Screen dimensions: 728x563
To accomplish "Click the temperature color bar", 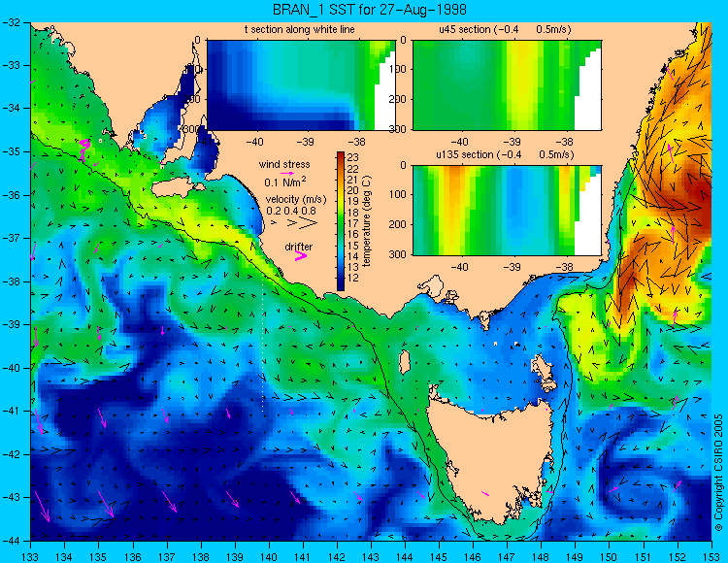I will (341, 221).
